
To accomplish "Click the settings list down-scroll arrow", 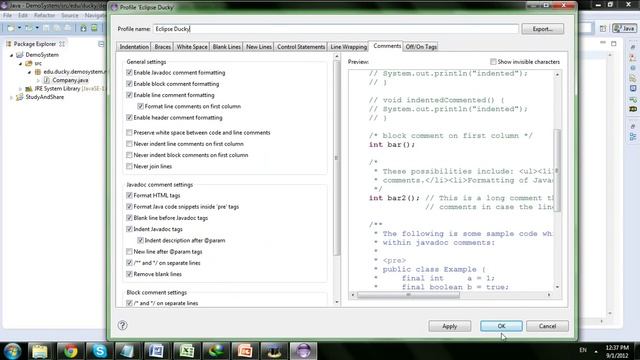I will 337,302.
